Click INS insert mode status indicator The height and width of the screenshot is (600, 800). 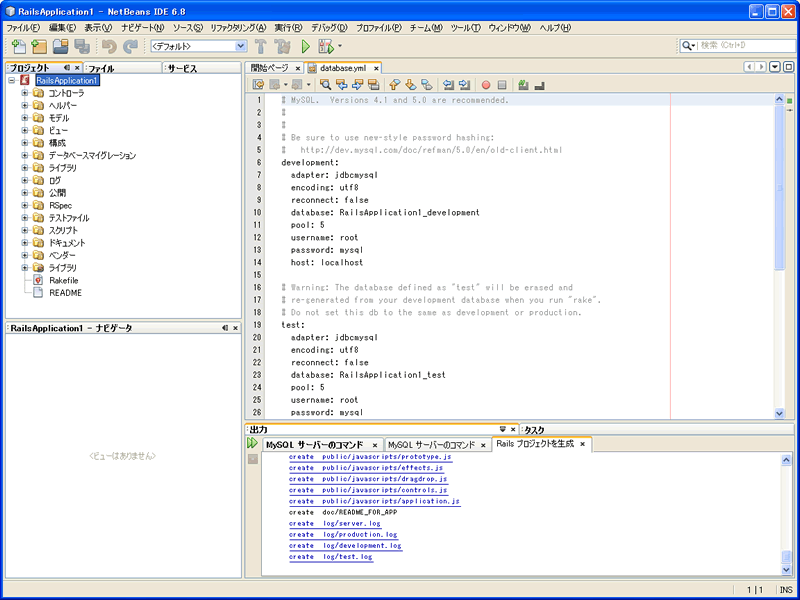point(786,590)
